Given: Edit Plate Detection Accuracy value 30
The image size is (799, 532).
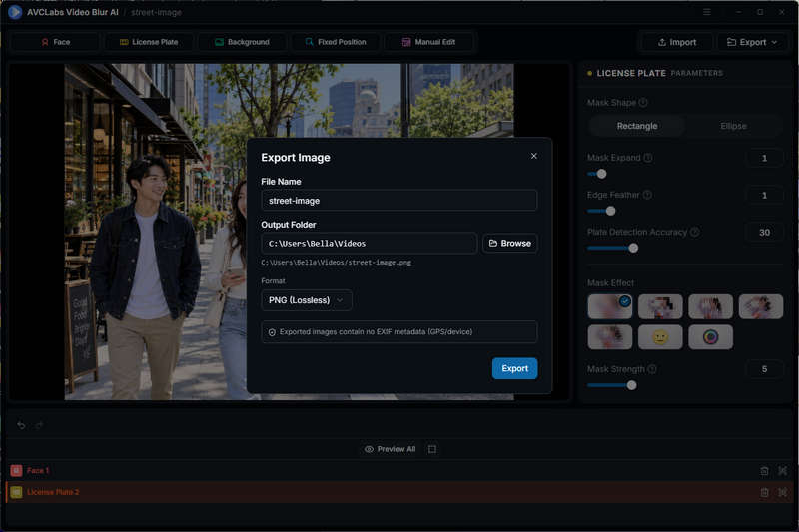Looking at the screenshot, I should [764, 233].
